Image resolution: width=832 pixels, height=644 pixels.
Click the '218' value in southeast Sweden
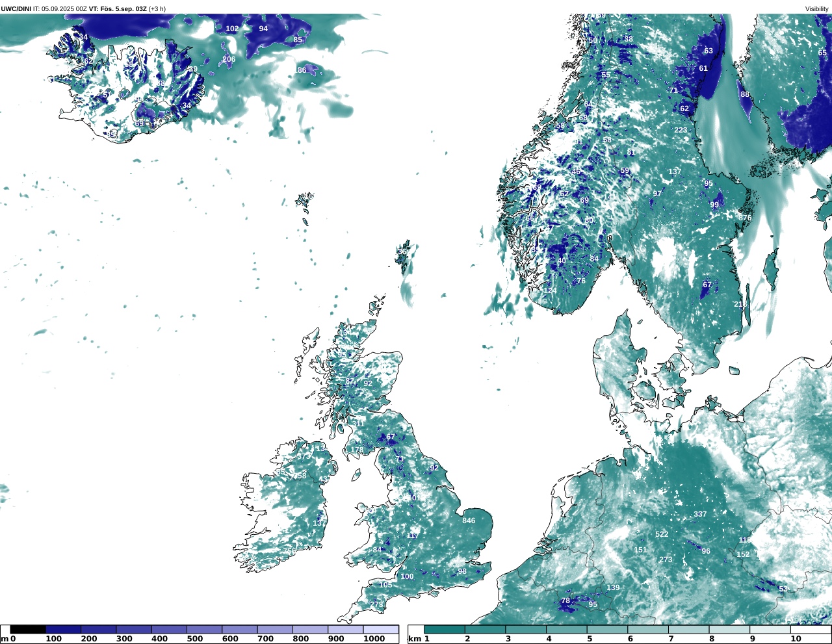[740, 304]
